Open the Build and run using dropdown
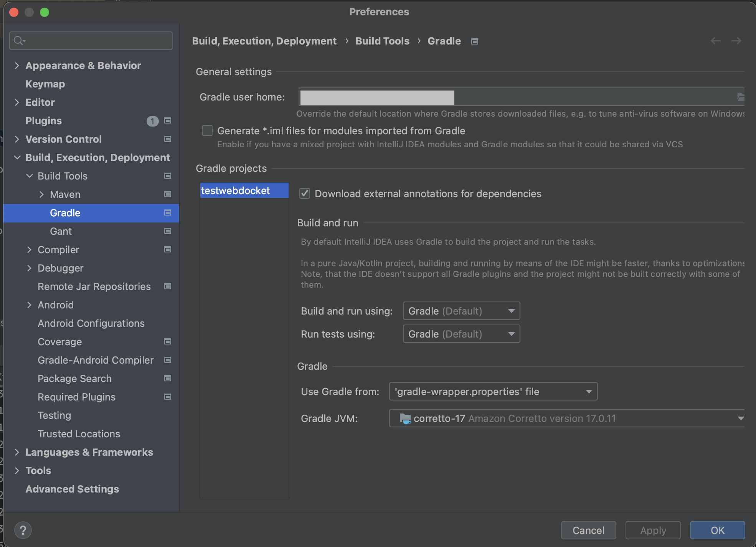Viewport: 756px width, 547px height. tap(461, 311)
